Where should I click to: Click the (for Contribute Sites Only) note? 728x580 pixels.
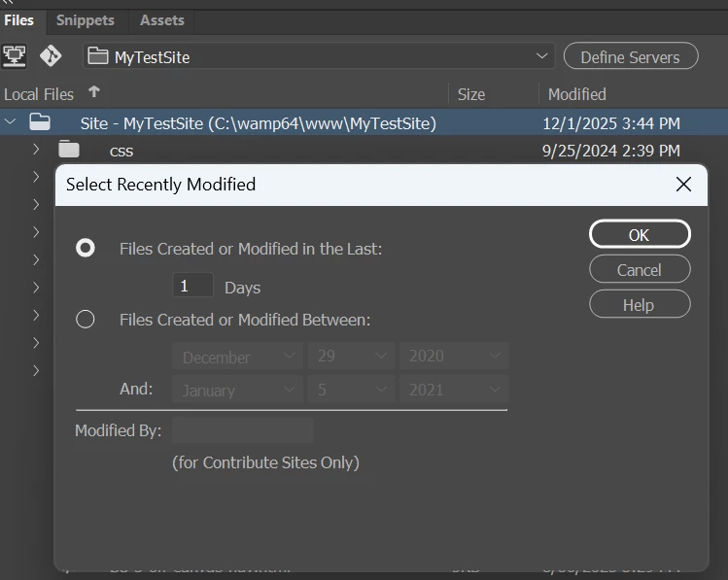click(265, 462)
